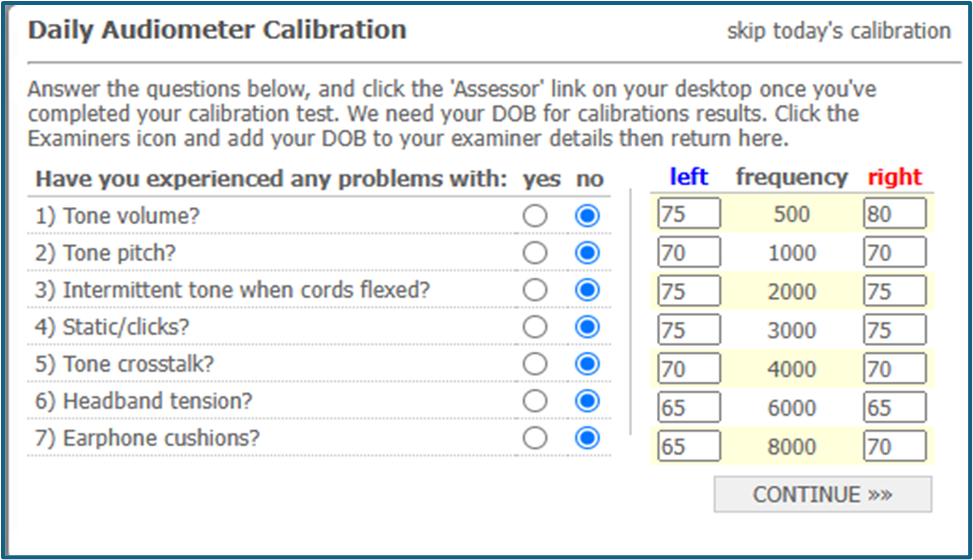Edit the left 1000 Hz threshold field
The image size is (973, 560).
click(688, 253)
